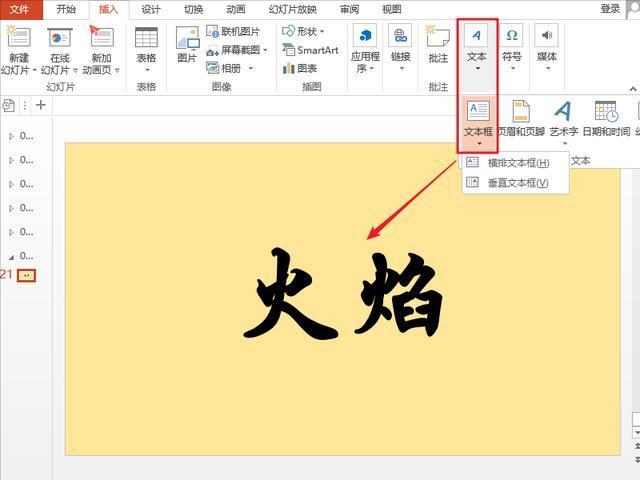Click the 新建幻灯片 new slide icon

coord(19,38)
